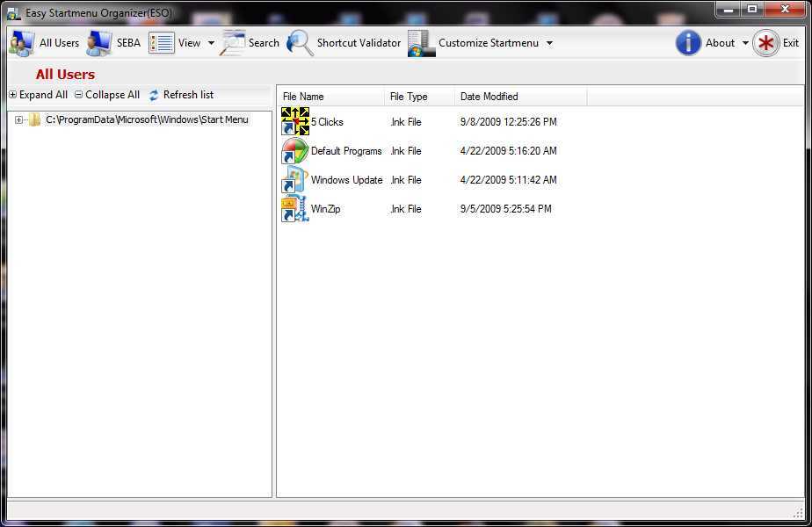This screenshot has width=812, height=527.
Task: Click date '9/5/2009 5:25:54 PM'
Action: tap(506, 209)
